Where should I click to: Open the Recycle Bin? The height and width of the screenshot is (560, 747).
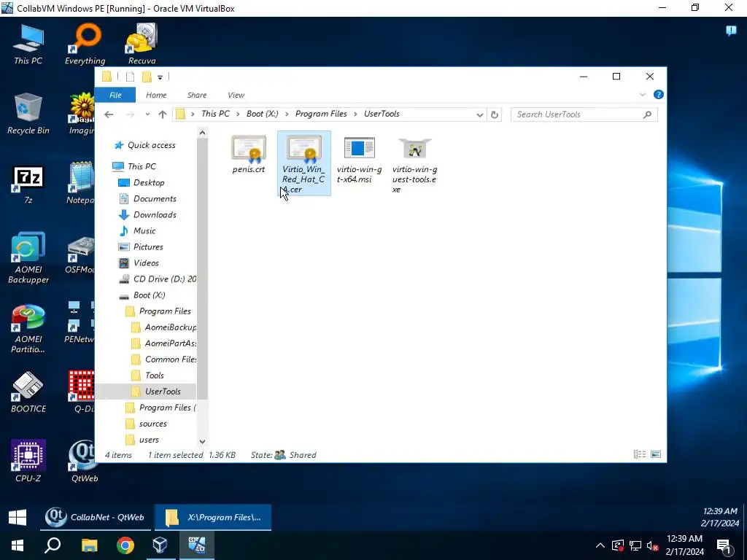click(28, 113)
